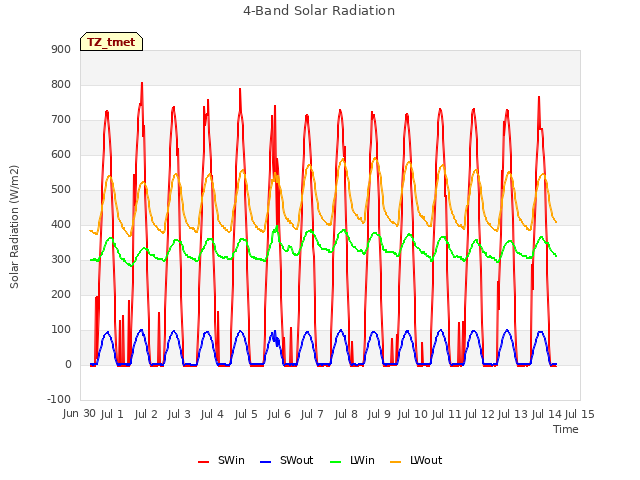Viewport: 640px width, 480px height.
Task: Click the TZ_tmet annotation label
Action: pos(111,42)
